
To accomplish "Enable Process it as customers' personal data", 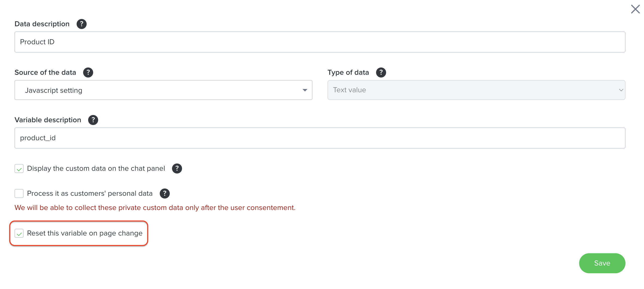I will click(19, 193).
